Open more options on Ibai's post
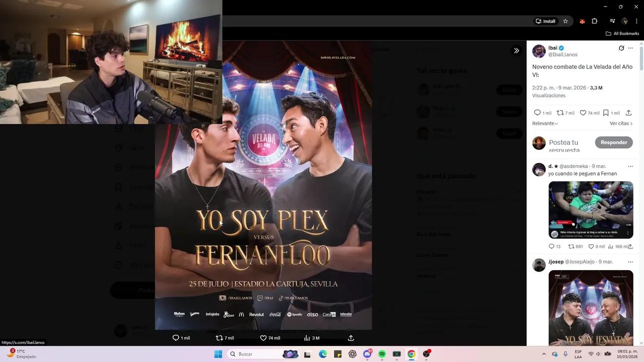This screenshot has height=362, width=644. pyautogui.click(x=630, y=48)
